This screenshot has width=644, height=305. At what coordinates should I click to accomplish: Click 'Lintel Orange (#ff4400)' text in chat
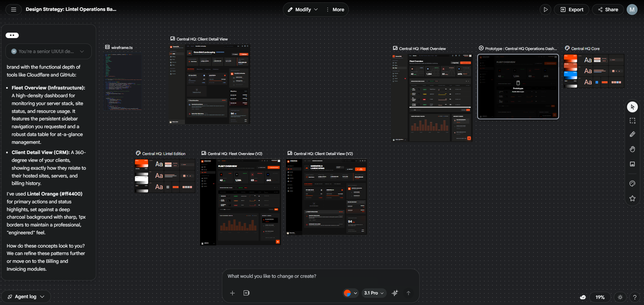56,194
